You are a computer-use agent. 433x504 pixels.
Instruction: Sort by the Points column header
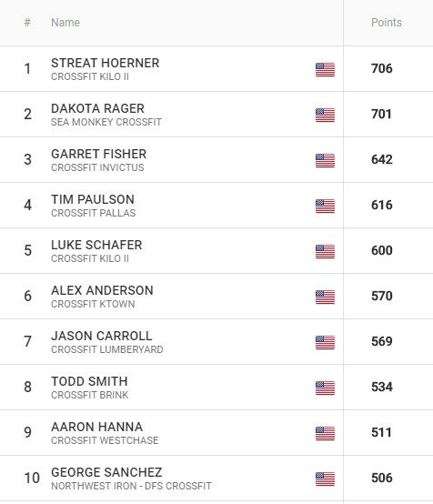[387, 23]
